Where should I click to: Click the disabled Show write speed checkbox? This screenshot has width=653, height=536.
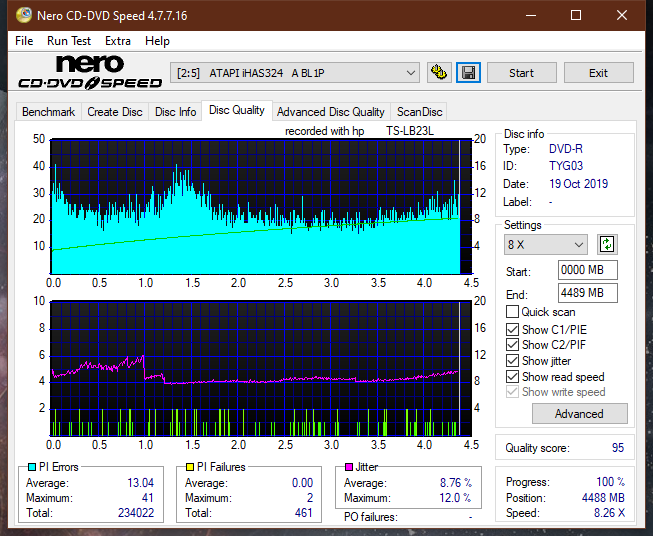click(512, 392)
